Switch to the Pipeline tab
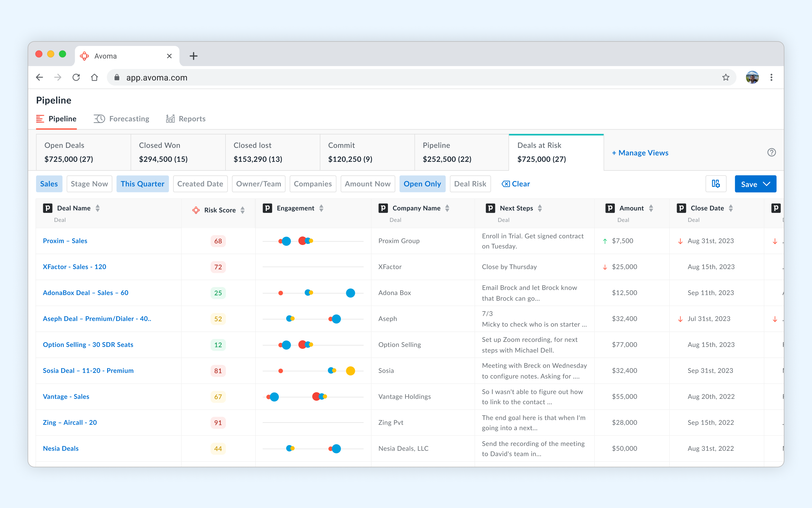The width and height of the screenshot is (812, 508). [x=56, y=119]
